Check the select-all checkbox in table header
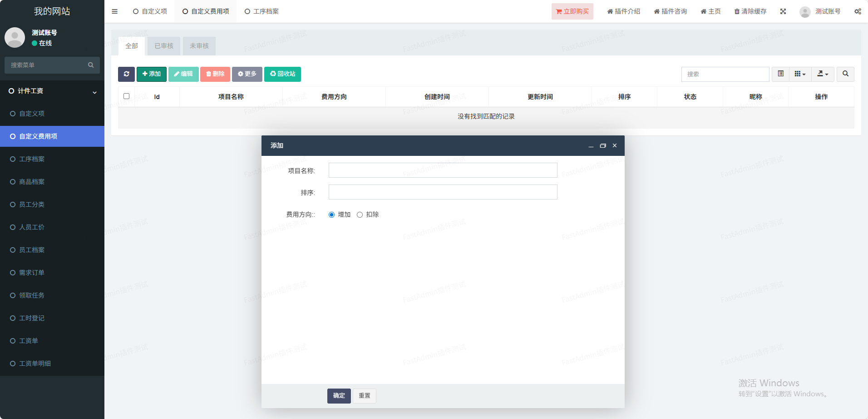 (x=127, y=96)
